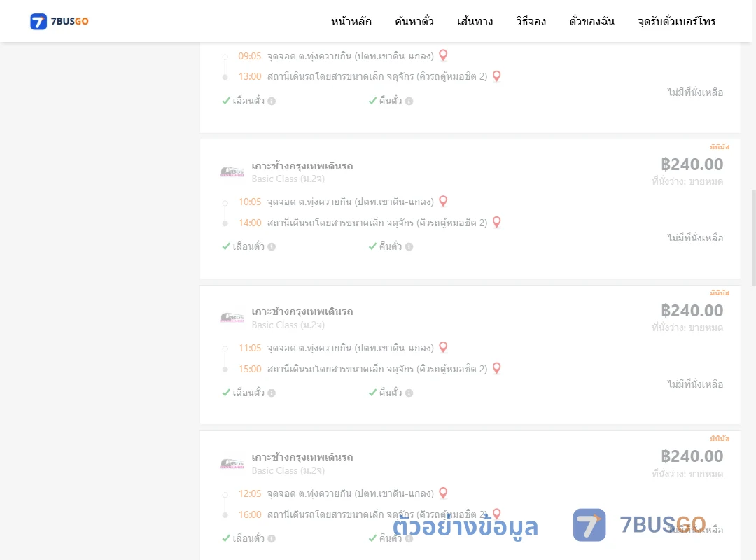This screenshot has width=756, height=560.
Task: Click info icon beside เลื่อนตั๋ว in 09:05 trip
Action: click(x=272, y=101)
